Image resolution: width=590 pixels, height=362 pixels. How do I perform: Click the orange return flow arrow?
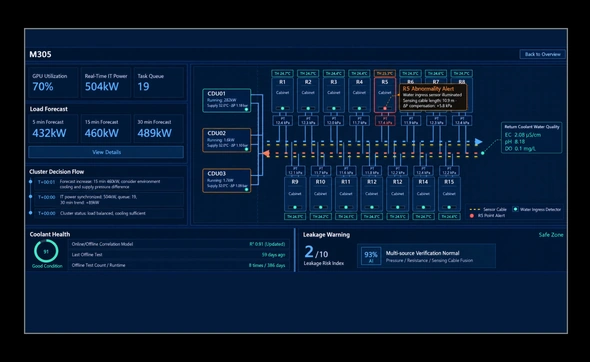click(266, 154)
